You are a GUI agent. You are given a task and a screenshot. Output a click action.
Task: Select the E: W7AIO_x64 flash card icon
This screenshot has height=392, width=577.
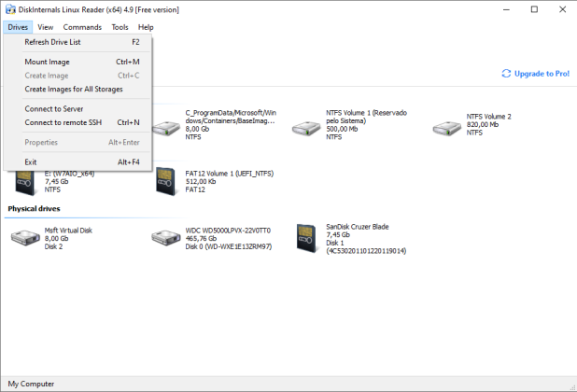[x=25, y=182]
